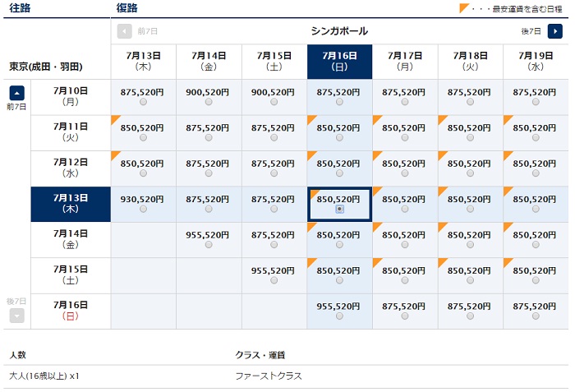Show next 7 return days arrow

pyautogui.click(x=554, y=31)
